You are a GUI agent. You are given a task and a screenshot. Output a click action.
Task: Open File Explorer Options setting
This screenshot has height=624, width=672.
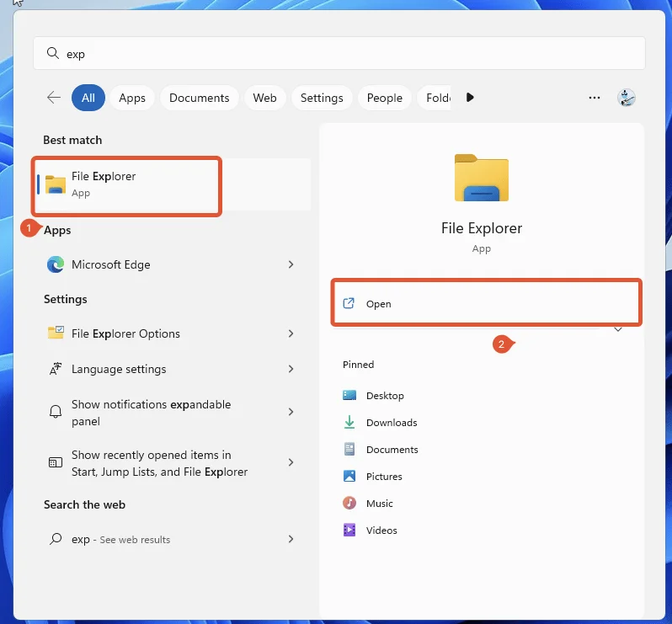(172, 333)
